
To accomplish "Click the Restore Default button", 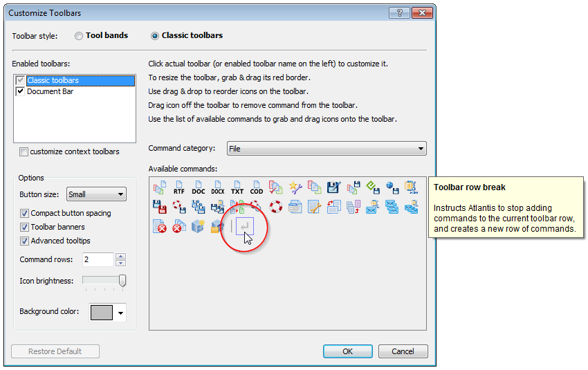I will pos(55,351).
